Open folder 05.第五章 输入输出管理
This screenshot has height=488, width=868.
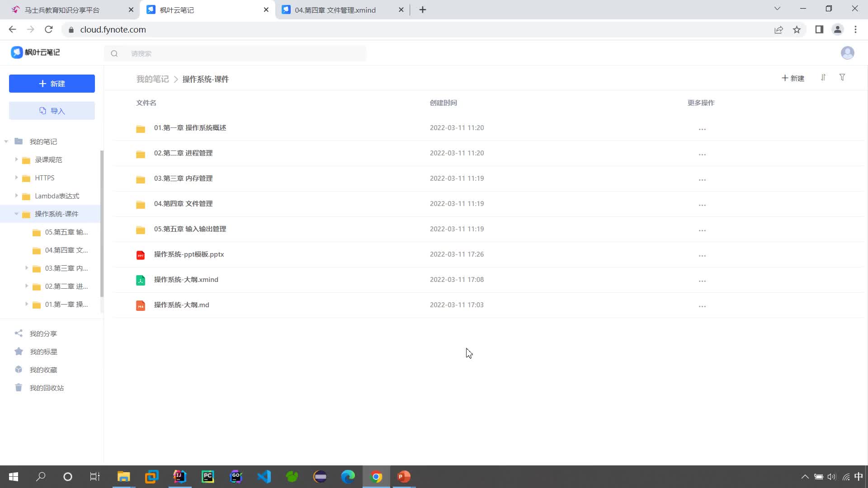click(x=190, y=229)
